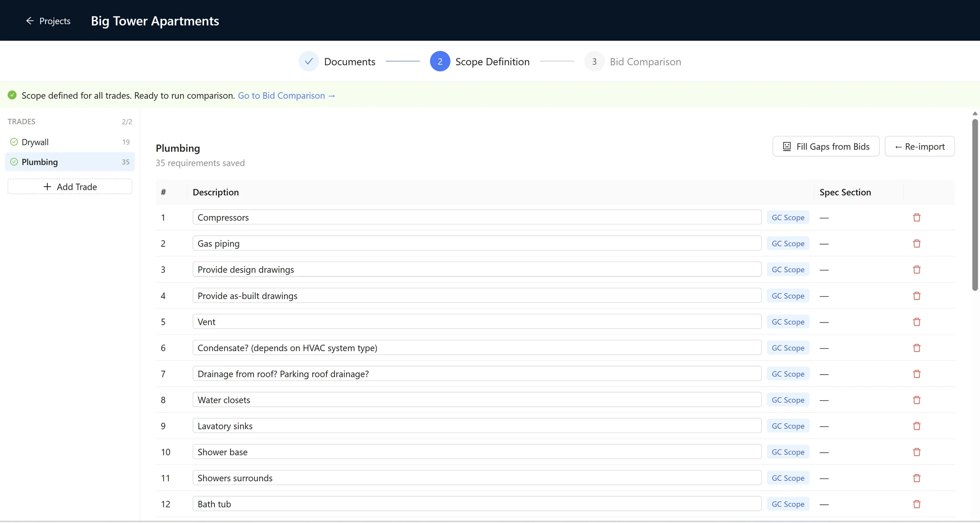Click GC Scope tag on Bath tub row
The width and height of the screenshot is (980, 523).
(x=788, y=504)
